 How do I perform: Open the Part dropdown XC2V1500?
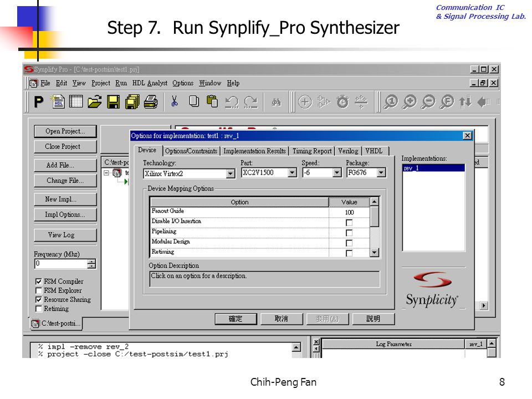point(292,173)
